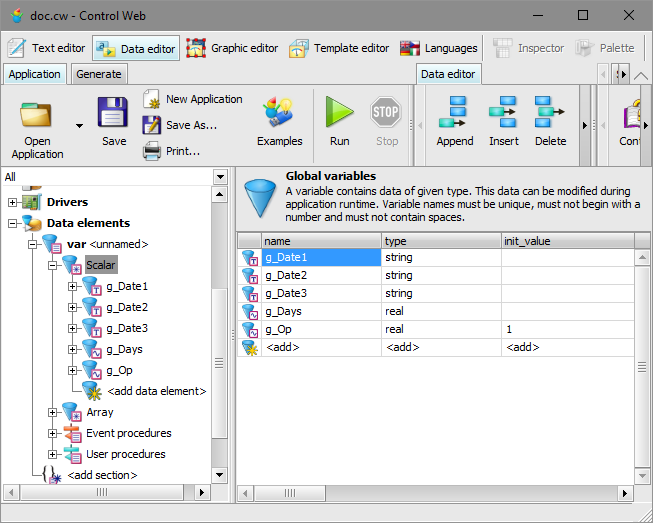This screenshot has width=653, height=523.
Task: Toggle the Template editor view
Action: [x=339, y=48]
